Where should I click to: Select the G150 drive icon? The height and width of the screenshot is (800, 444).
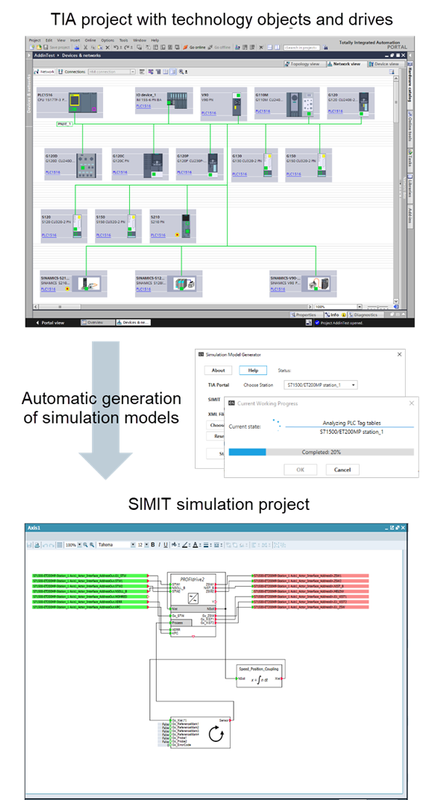(x=322, y=164)
